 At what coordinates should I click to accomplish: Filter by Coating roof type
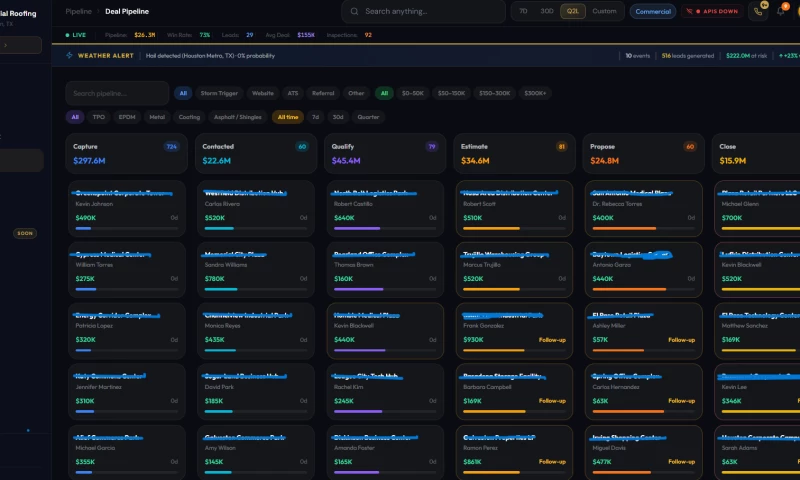[189, 117]
